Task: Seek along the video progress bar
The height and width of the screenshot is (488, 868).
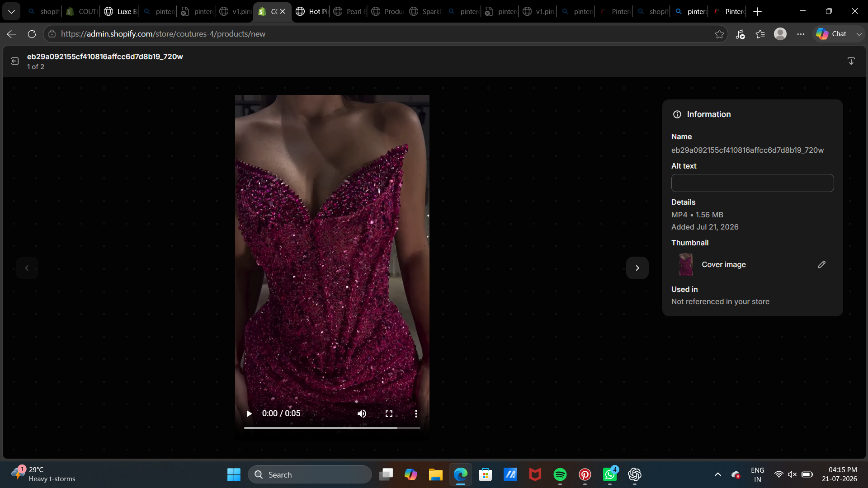Action: click(332, 428)
